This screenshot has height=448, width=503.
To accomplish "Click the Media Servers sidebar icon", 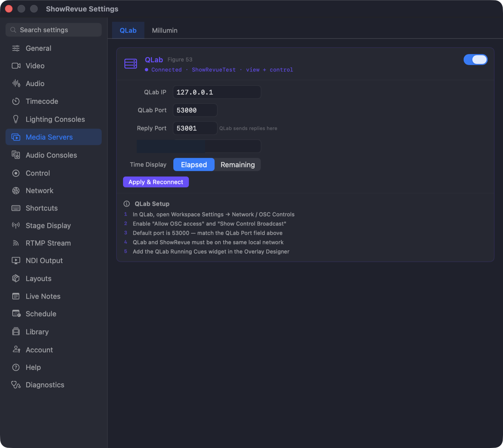I will pos(16,137).
